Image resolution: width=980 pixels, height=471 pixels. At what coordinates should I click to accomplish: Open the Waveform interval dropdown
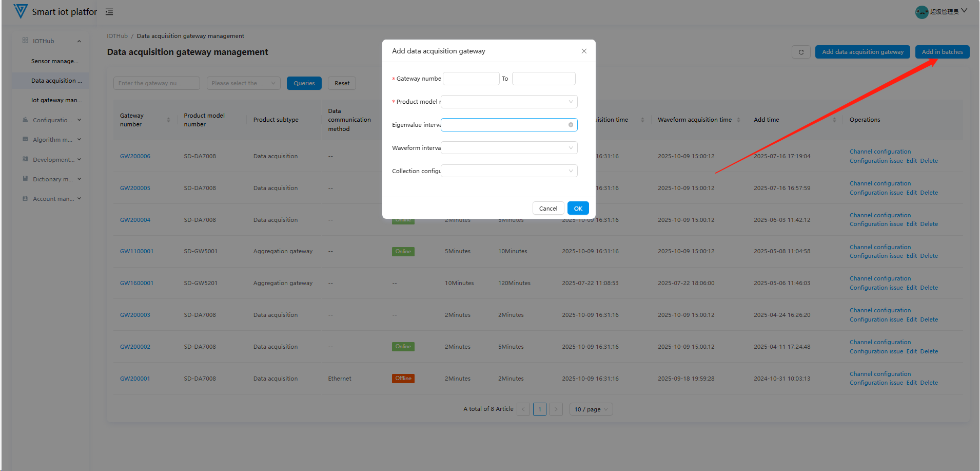[x=509, y=148]
